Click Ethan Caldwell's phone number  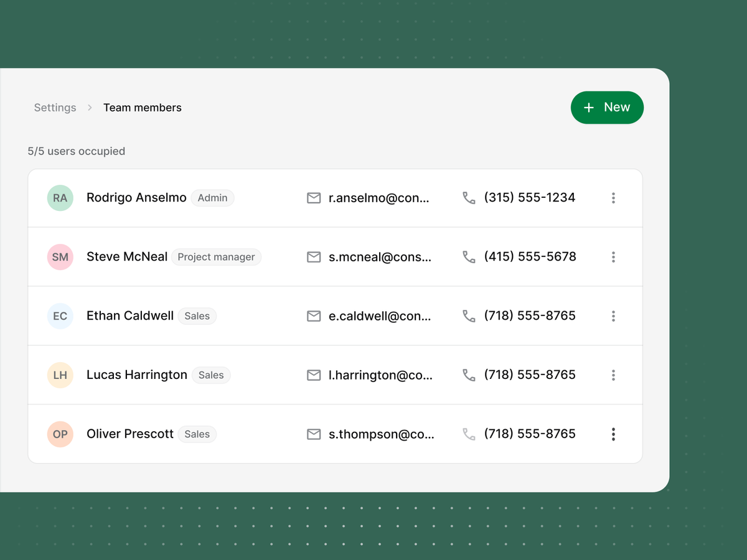click(530, 316)
